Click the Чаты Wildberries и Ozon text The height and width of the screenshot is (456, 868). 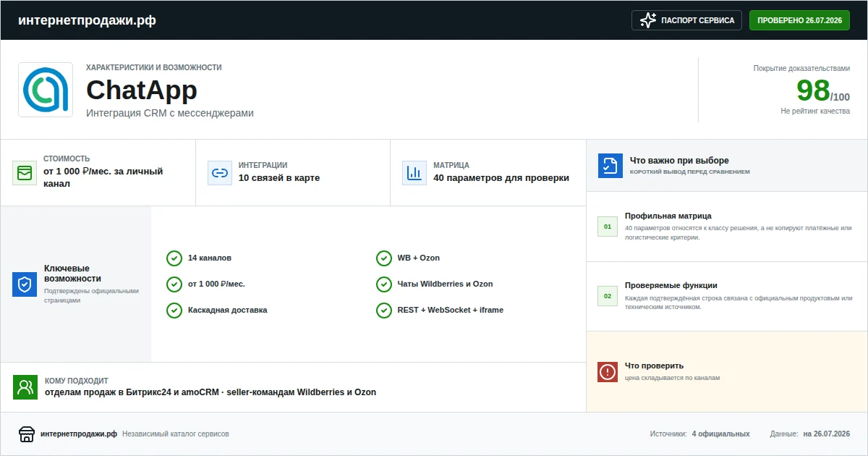tap(446, 284)
